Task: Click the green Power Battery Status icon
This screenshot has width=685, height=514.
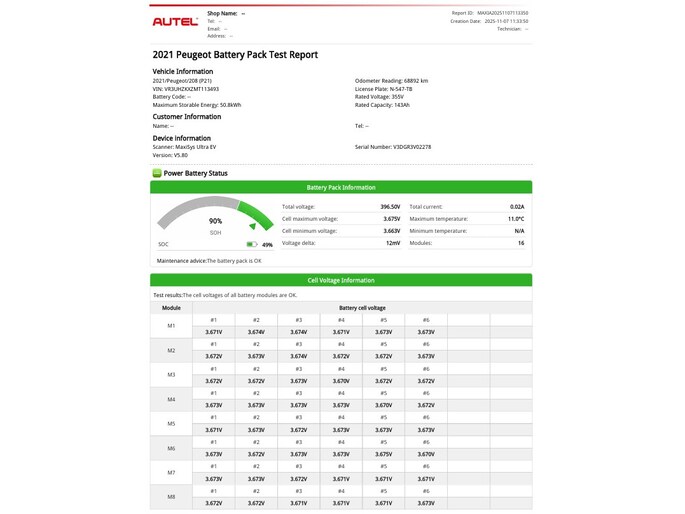Action: click(x=157, y=173)
